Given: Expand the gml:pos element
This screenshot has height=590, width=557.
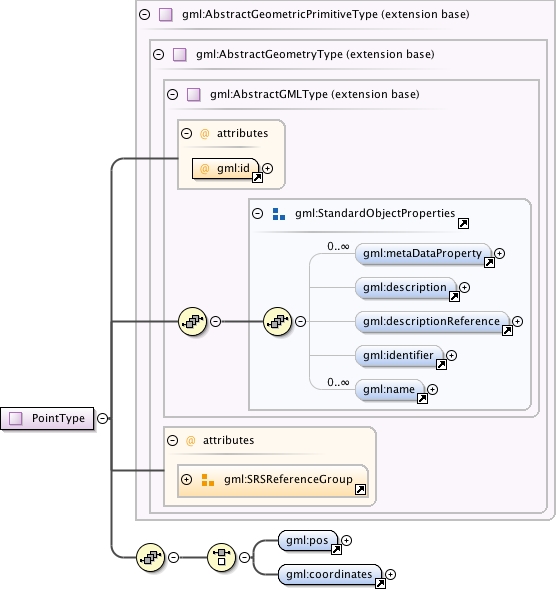Looking at the screenshot, I should 346,541.
